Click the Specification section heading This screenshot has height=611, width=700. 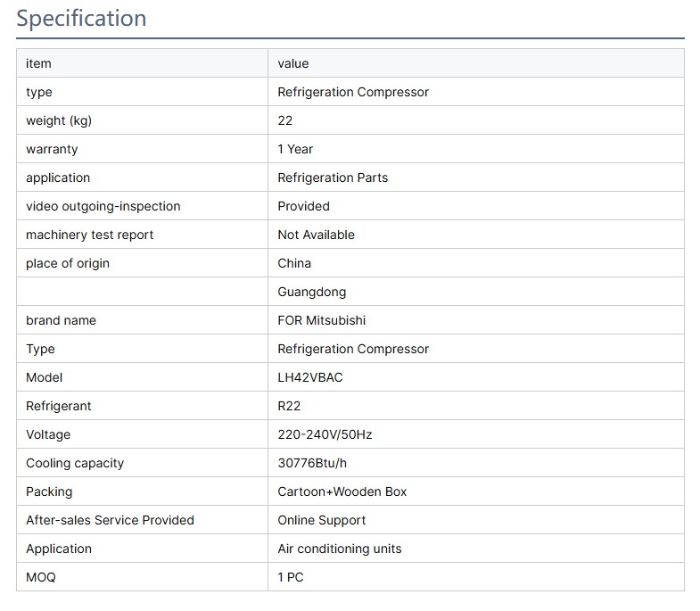point(81,19)
